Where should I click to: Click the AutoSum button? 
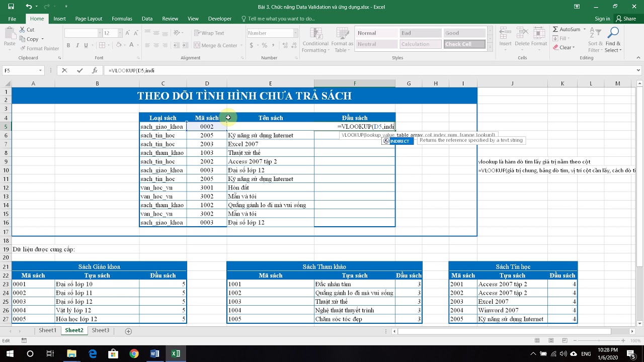click(x=567, y=30)
